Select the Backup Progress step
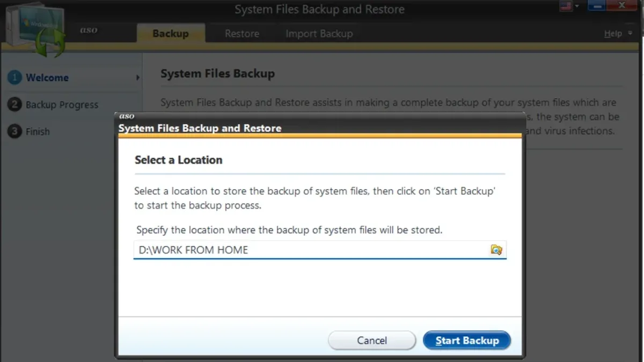Image resolution: width=644 pixels, height=362 pixels. (x=62, y=105)
